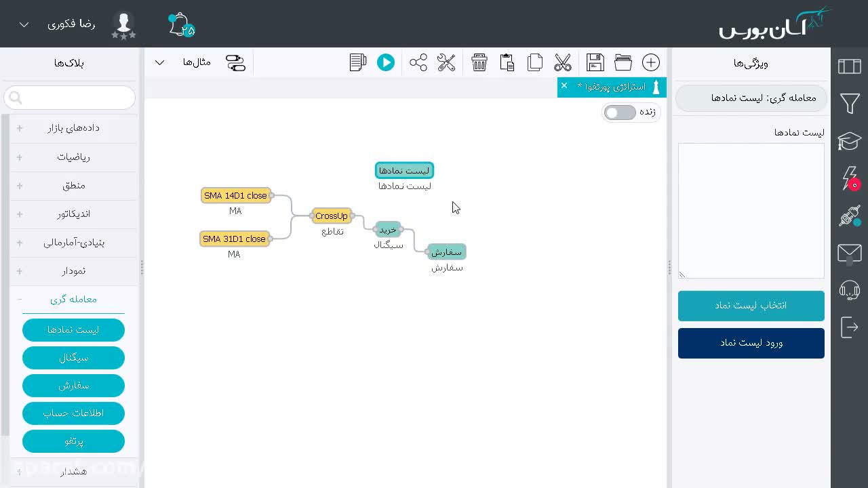This screenshot has height=488, width=868.
Task: Toggle the زنده live switch
Action: (x=620, y=113)
